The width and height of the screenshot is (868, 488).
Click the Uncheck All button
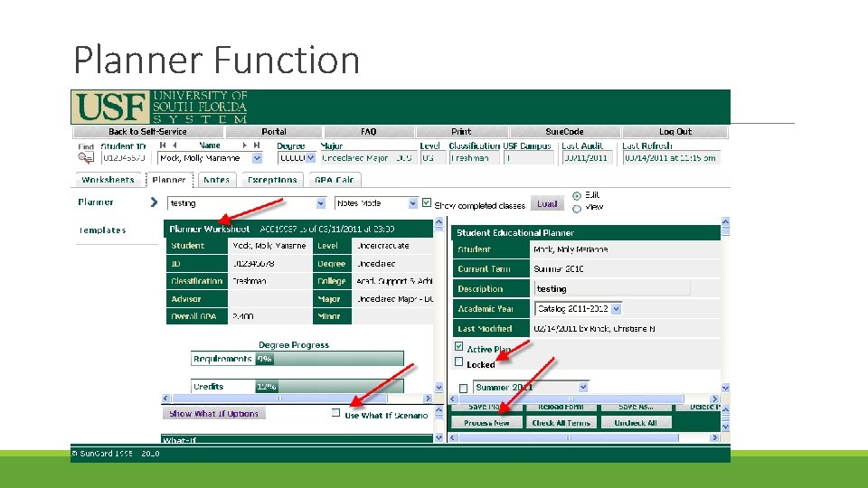pyautogui.click(x=636, y=423)
